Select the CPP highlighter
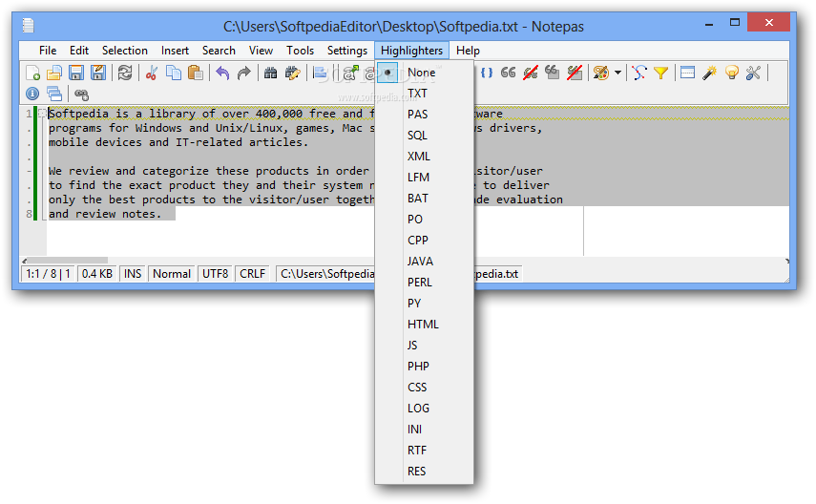 (424, 240)
